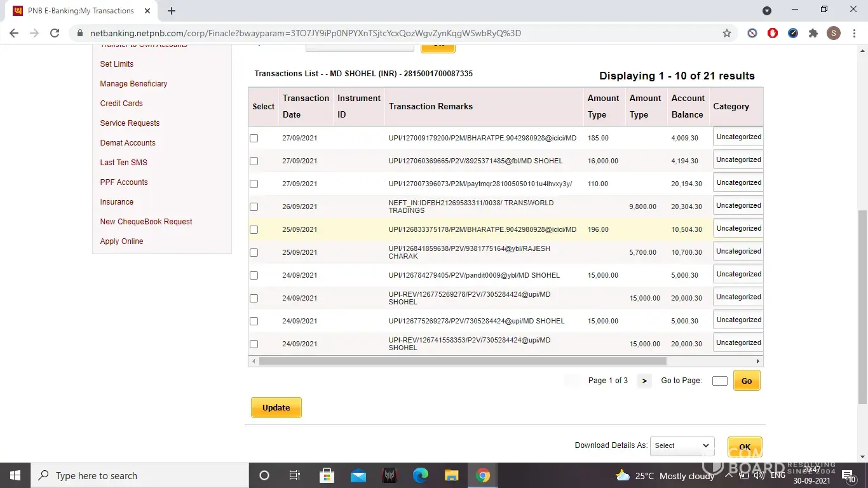
Task: Reload the page with the refresh icon
Action: coord(55,33)
